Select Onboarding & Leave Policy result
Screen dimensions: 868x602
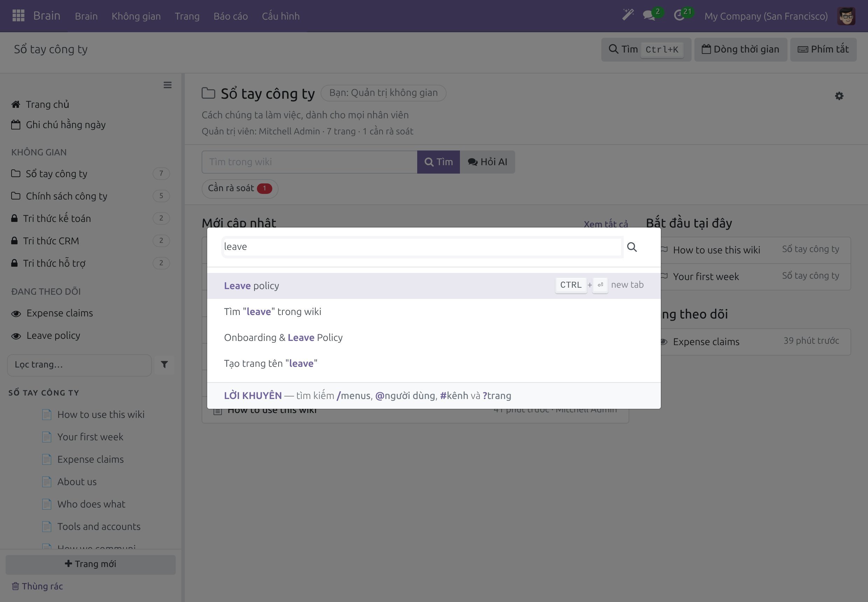434,338
